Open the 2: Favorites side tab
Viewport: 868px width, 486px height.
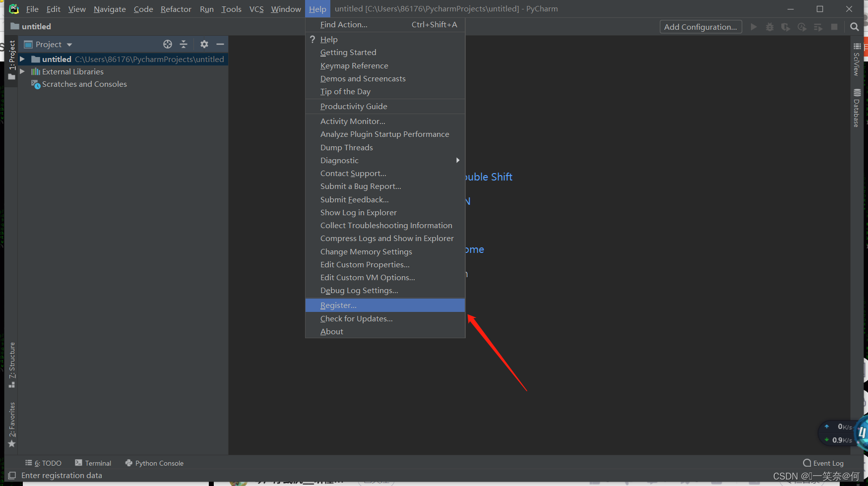coord(12,425)
